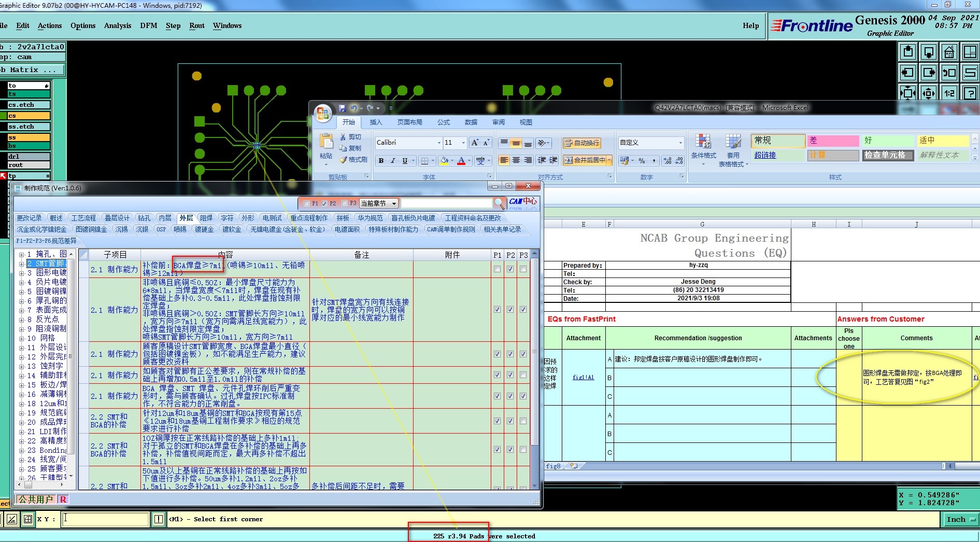This screenshot has width=980, height=542.
Task: Uncheck P2 box for BGA焊盘≥7mil row
Action: point(510,269)
